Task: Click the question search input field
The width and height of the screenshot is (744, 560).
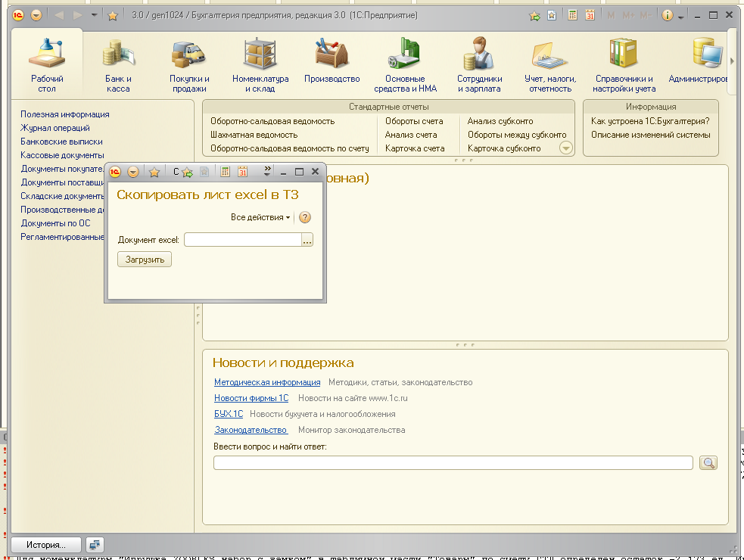Action: click(453, 462)
